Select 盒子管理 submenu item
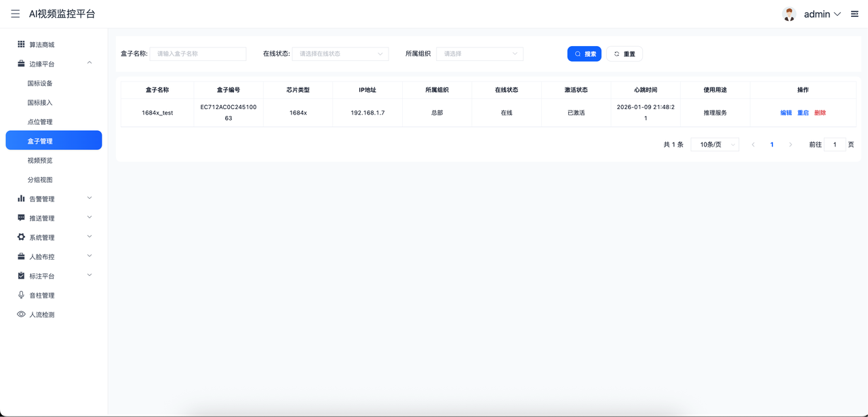 [x=54, y=140]
